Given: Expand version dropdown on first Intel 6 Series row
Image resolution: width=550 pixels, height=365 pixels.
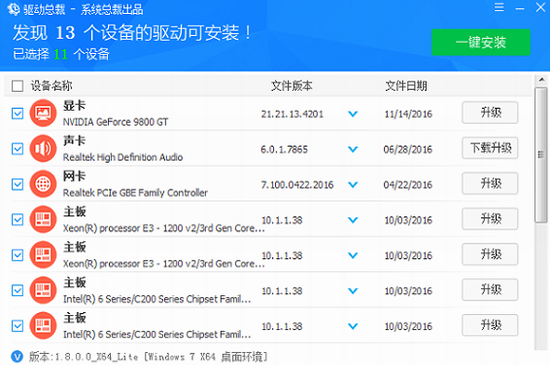Looking at the screenshot, I should point(353,291).
